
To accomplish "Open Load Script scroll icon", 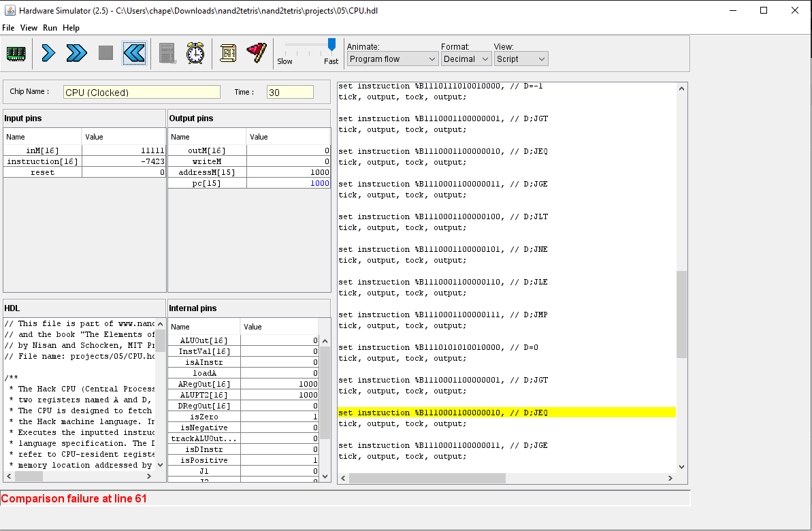I will tap(228, 53).
